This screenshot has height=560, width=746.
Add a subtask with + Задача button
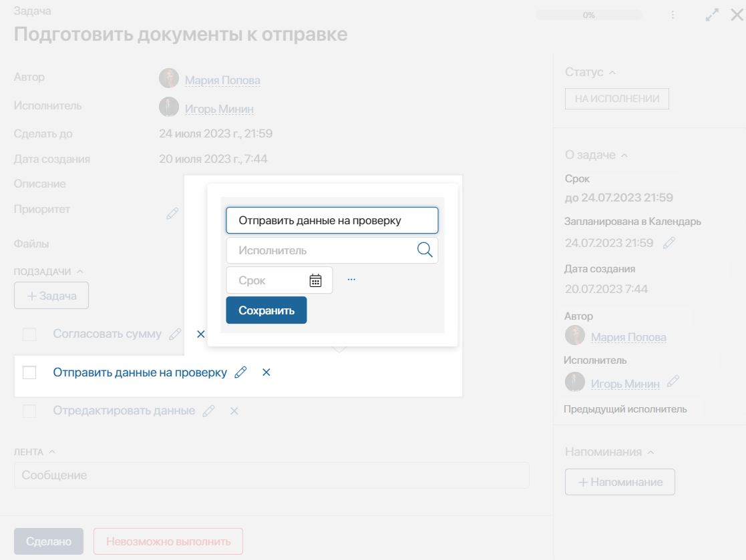coord(51,295)
